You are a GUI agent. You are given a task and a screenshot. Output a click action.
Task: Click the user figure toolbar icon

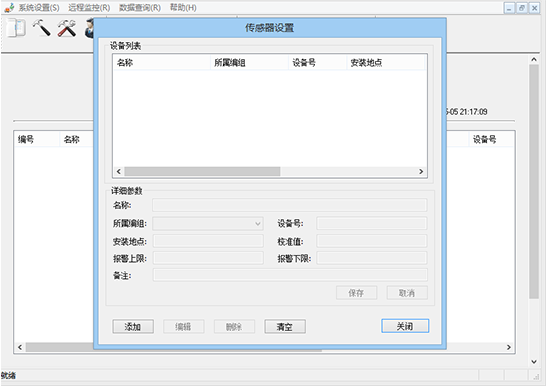[x=89, y=28]
